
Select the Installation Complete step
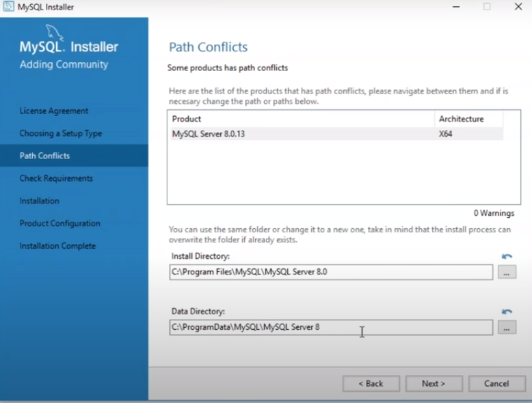pos(57,246)
